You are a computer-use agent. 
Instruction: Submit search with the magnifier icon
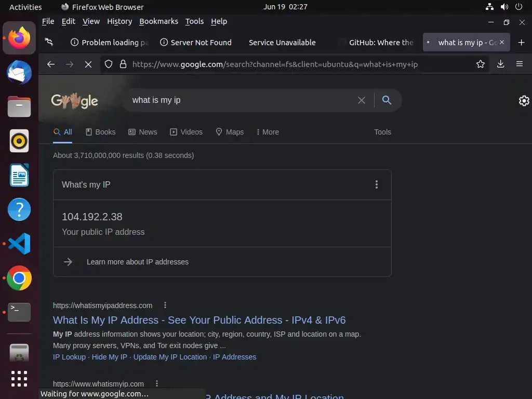[387, 100]
